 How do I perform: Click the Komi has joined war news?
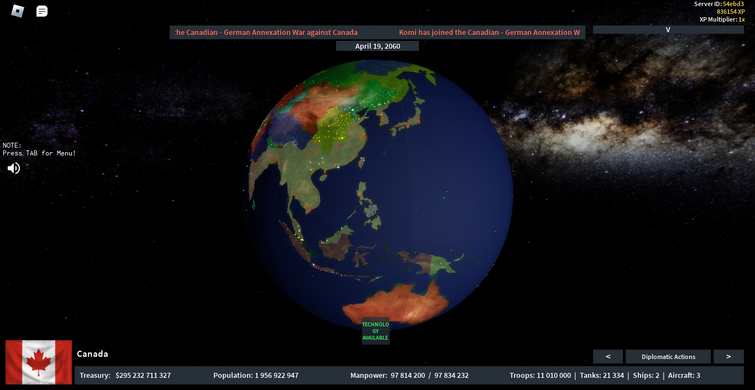click(490, 32)
